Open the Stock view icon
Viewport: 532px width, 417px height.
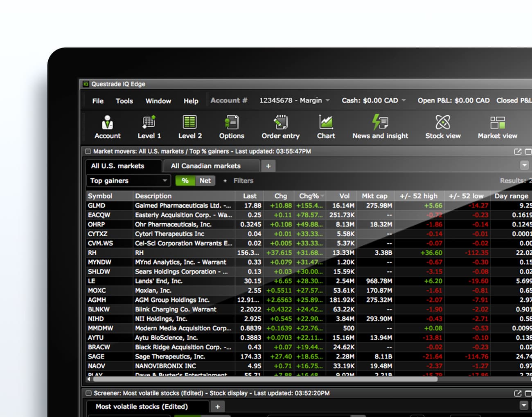[443, 127]
